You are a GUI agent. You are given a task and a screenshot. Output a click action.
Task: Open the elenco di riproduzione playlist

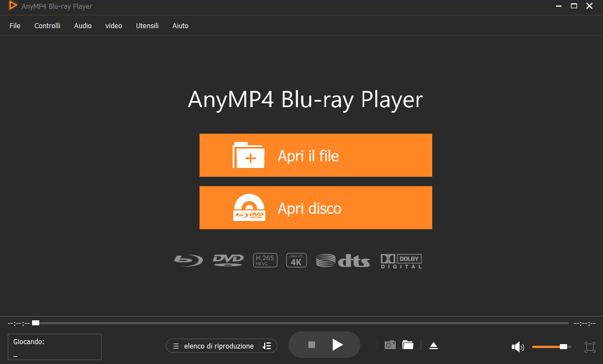(213, 346)
